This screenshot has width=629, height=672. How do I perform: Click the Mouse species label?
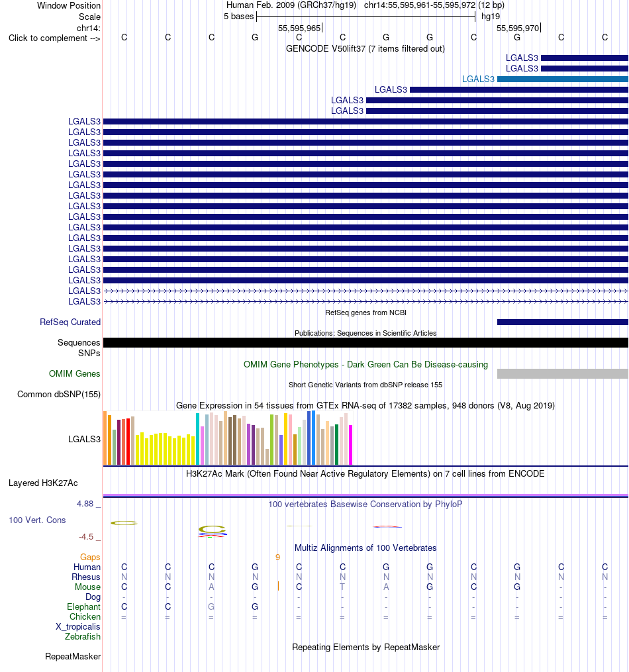pyautogui.click(x=88, y=587)
